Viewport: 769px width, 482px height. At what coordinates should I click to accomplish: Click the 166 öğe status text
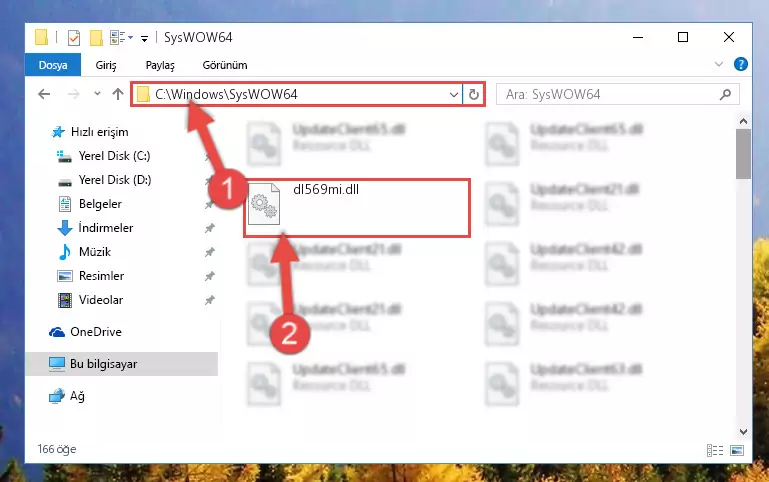(x=57, y=449)
